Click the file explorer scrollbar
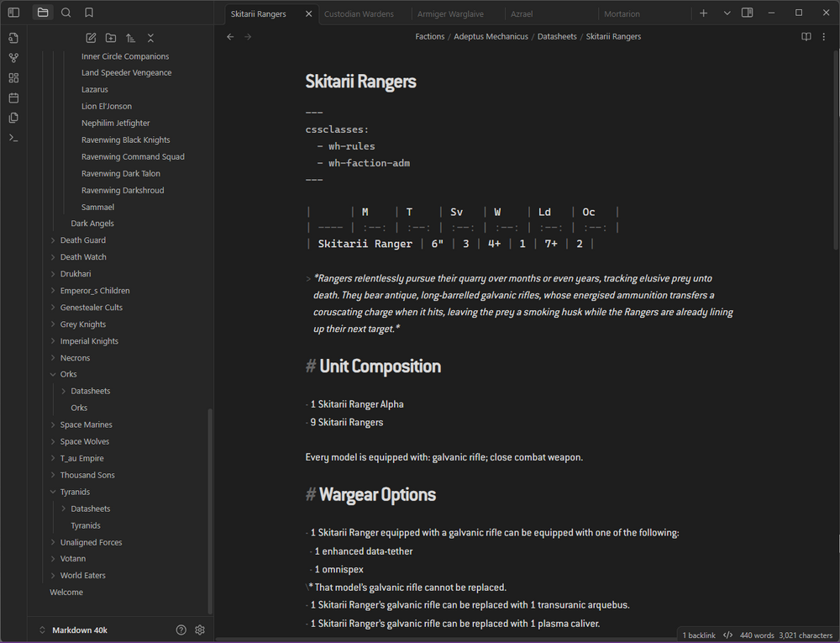 click(210, 511)
